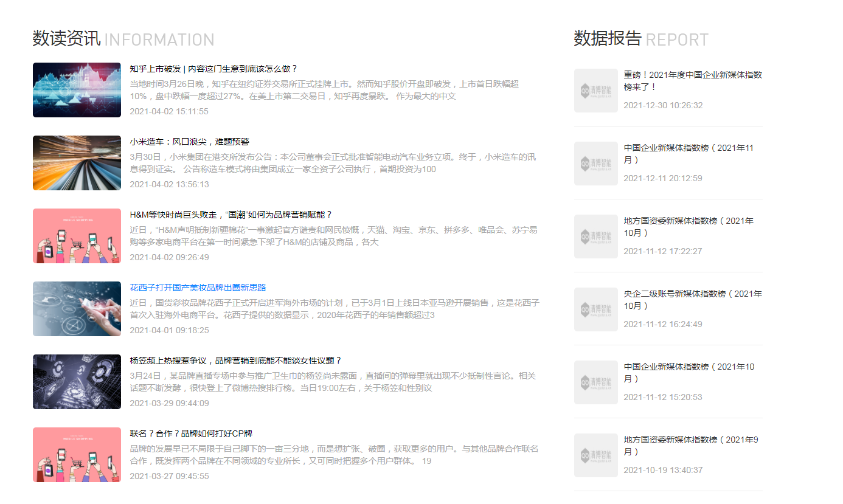This screenshot has width=843, height=504.
Task: Open the hand-and-icons thumbnail for 花西子 article
Action: point(77,309)
